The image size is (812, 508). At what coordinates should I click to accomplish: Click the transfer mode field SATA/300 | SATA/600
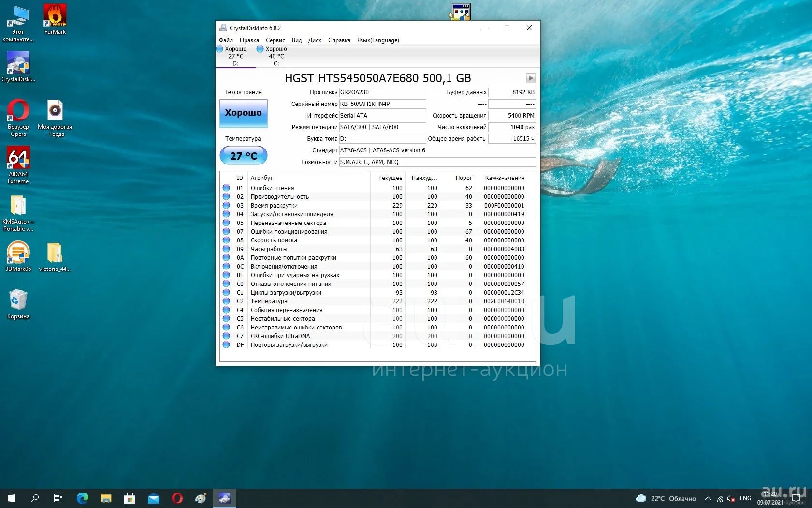click(x=382, y=127)
